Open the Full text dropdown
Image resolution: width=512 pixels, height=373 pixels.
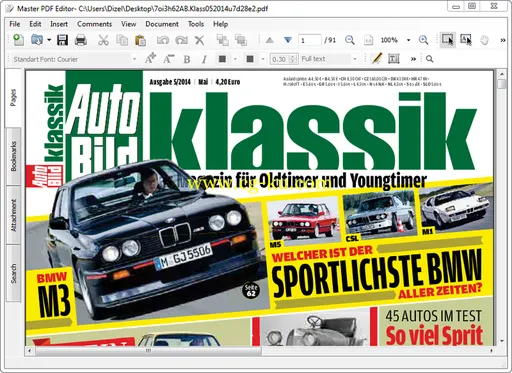pos(329,59)
